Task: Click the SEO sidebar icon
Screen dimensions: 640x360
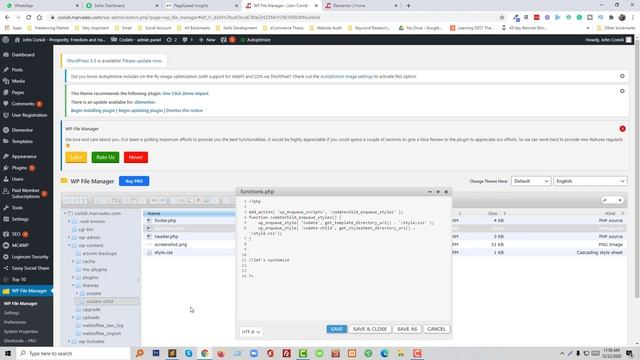Action: [x=6, y=234]
